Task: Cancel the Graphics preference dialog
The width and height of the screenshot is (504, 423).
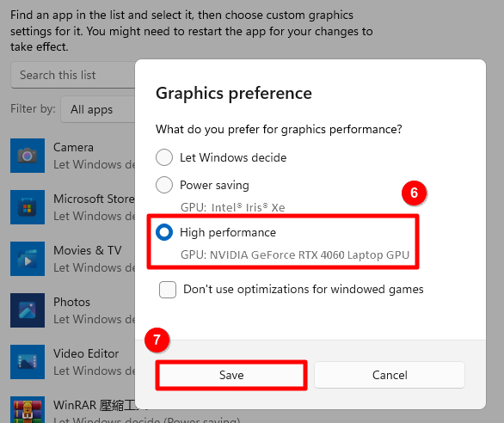Action: (390, 375)
